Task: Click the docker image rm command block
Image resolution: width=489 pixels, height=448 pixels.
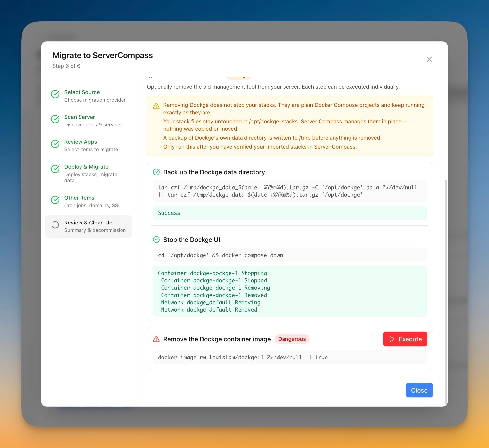Action: [x=290, y=357]
